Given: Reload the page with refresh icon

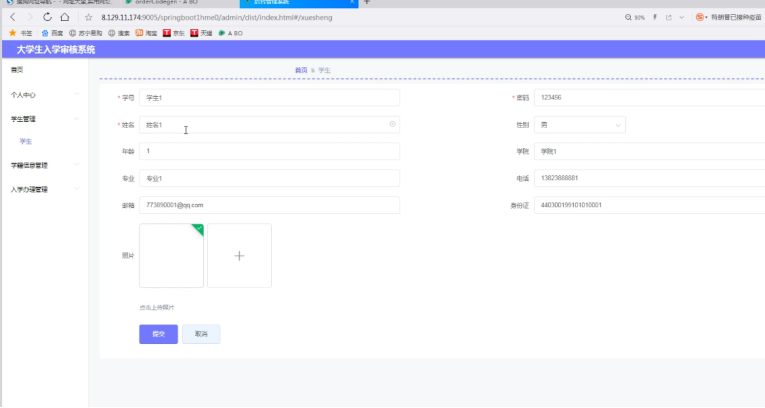Looking at the screenshot, I should [47, 17].
